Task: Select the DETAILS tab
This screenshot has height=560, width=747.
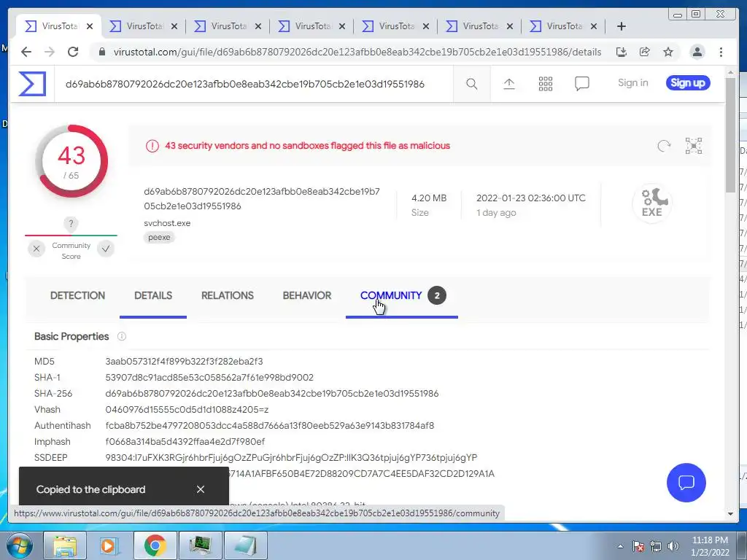Action: pos(153,295)
